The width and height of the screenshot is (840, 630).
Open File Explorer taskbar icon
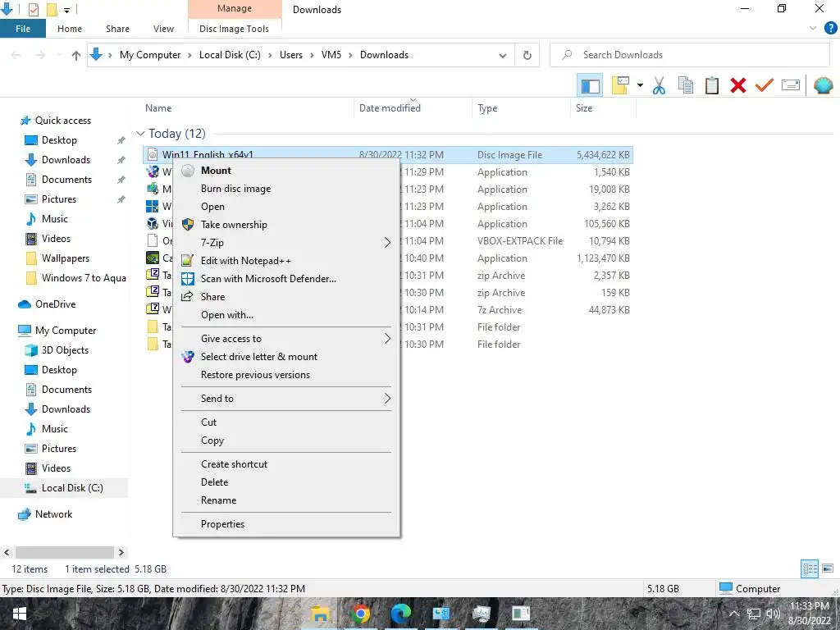[321, 614]
